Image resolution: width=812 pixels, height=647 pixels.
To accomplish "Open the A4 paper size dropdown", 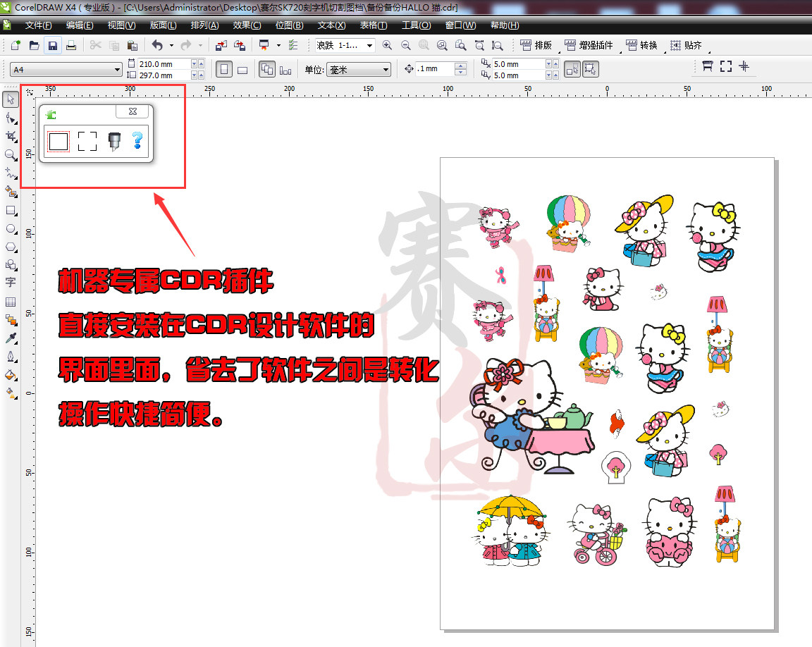I will 66,69.
